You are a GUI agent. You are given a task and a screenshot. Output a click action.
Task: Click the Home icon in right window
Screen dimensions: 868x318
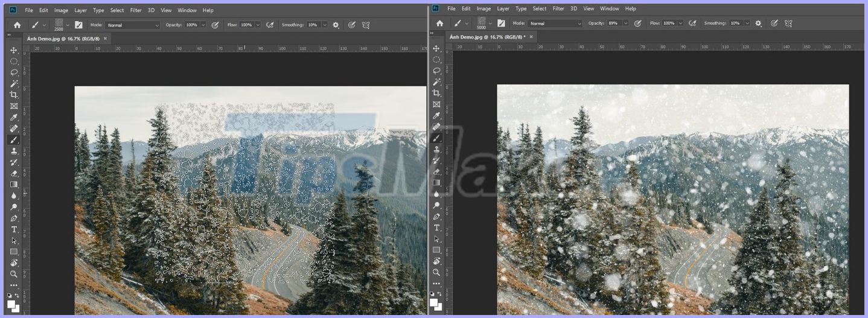click(x=439, y=24)
